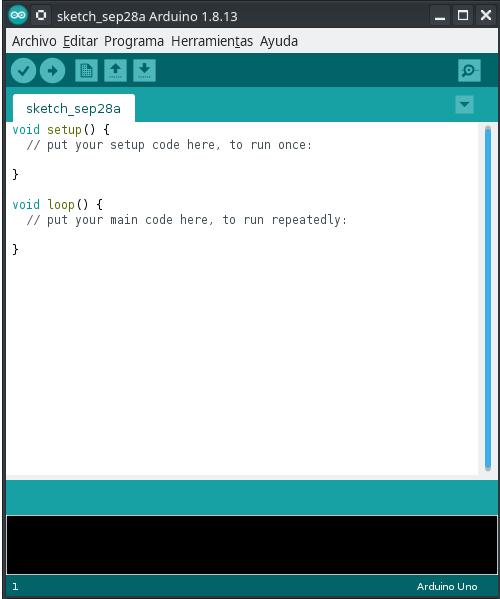This screenshot has height=599, width=500.
Task: Open the Serial Monitor magnifier icon
Action: point(469,71)
